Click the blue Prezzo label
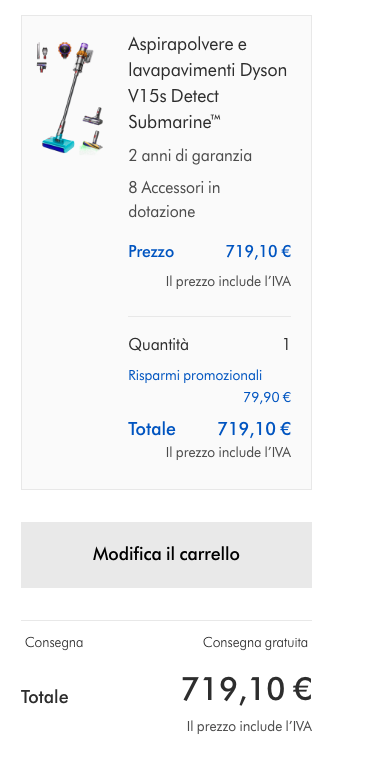 pos(151,252)
